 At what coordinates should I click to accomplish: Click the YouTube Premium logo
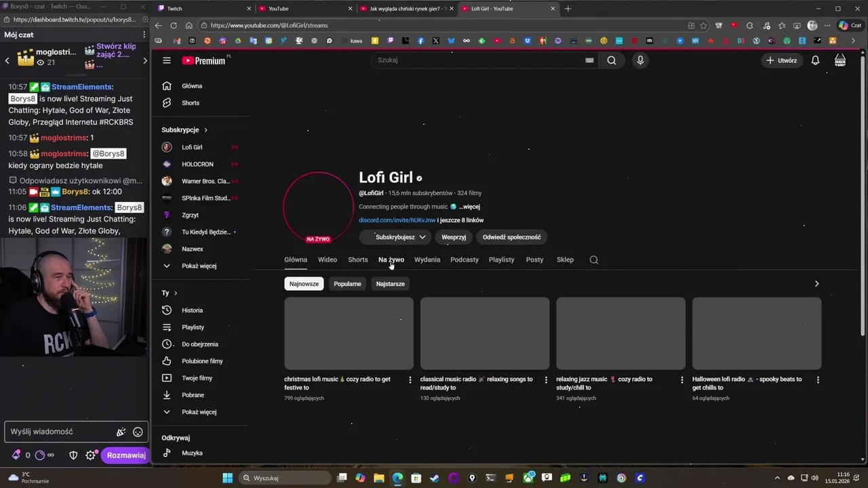(203, 60)
